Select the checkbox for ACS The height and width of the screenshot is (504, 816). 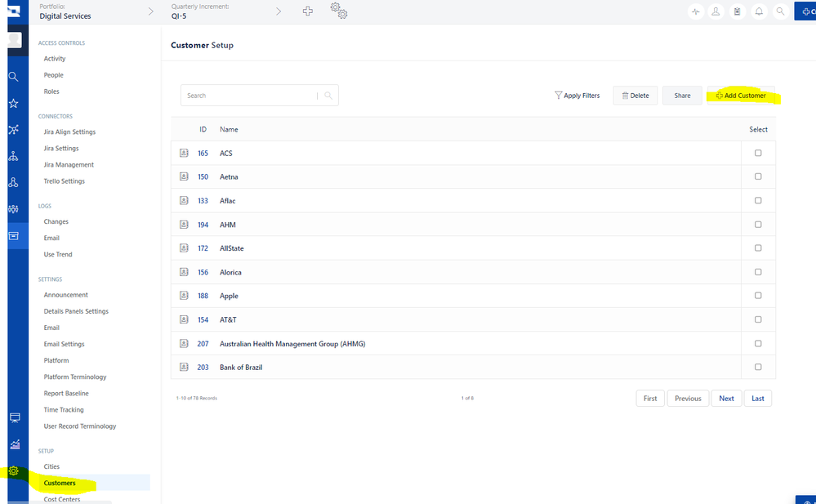coord(758,153)
